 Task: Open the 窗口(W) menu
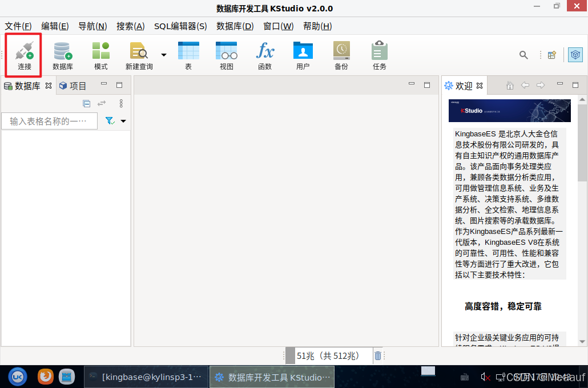278,26
